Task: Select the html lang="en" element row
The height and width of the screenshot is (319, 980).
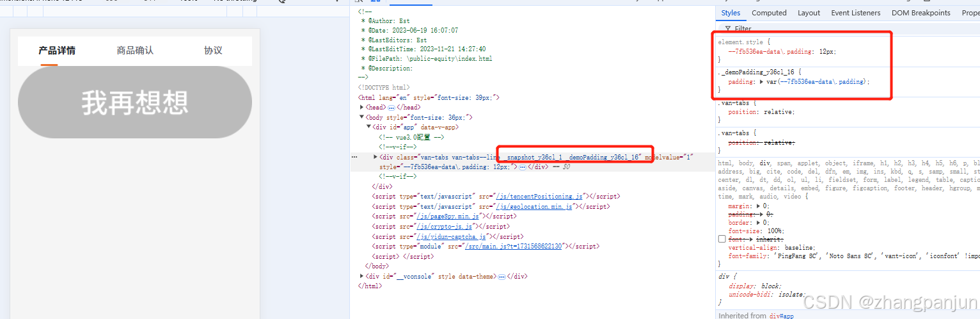Action: (429, 97)
